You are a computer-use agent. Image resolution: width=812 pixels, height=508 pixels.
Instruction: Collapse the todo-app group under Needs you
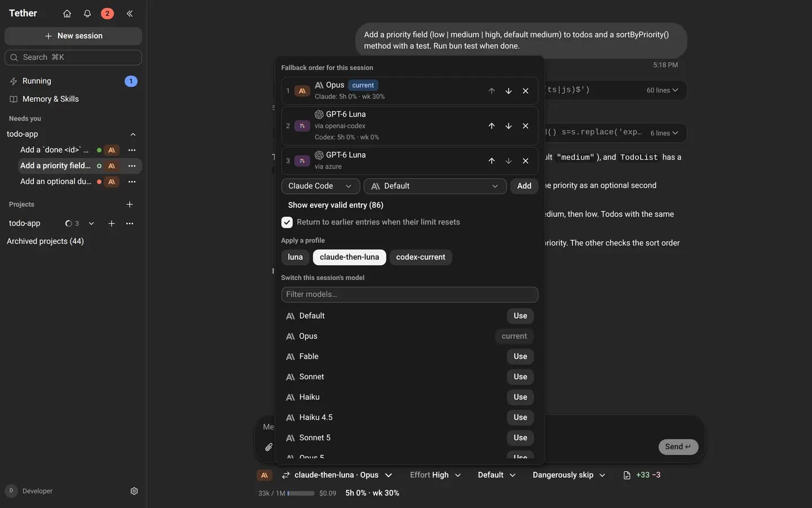tap(133, 134)
